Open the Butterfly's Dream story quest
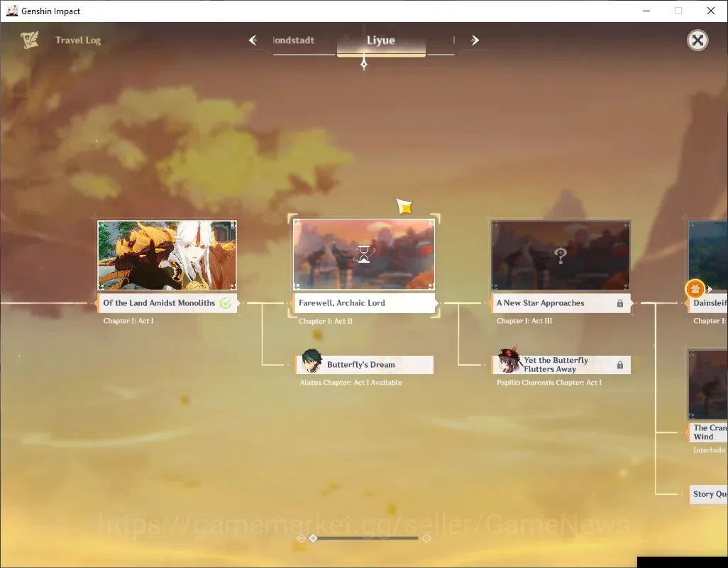 (x=365, y=364)
